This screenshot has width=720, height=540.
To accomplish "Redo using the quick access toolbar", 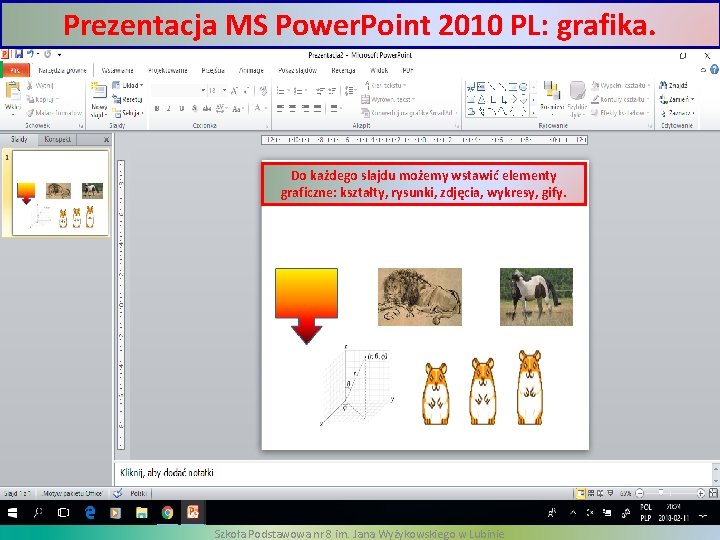I will coord(47,54).
